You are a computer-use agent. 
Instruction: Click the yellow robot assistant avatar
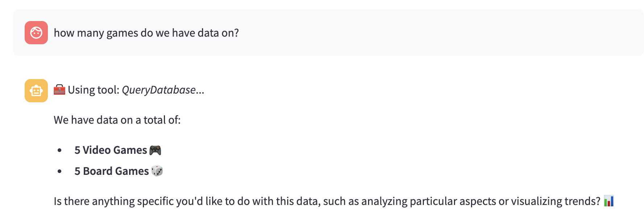point(36,91)
